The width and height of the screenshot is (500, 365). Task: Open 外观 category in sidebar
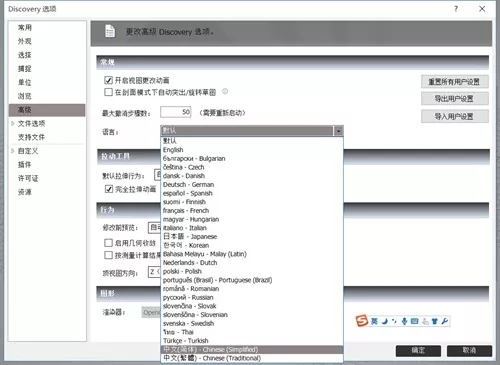25,41
